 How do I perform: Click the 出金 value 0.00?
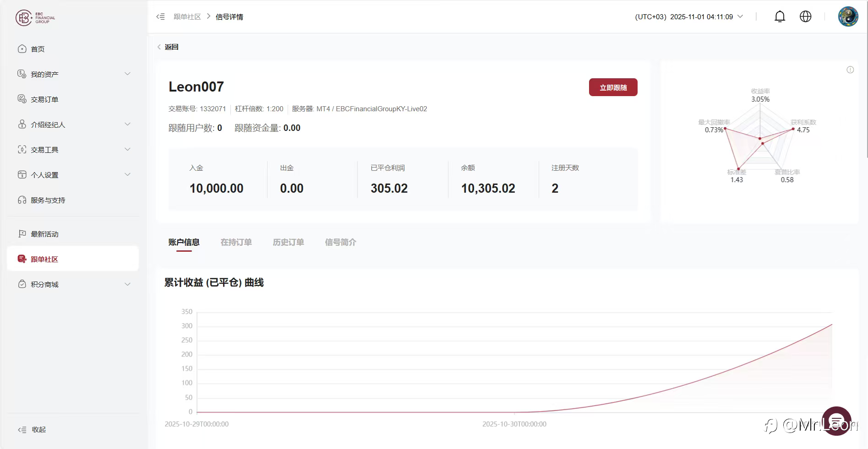[292, 188]
